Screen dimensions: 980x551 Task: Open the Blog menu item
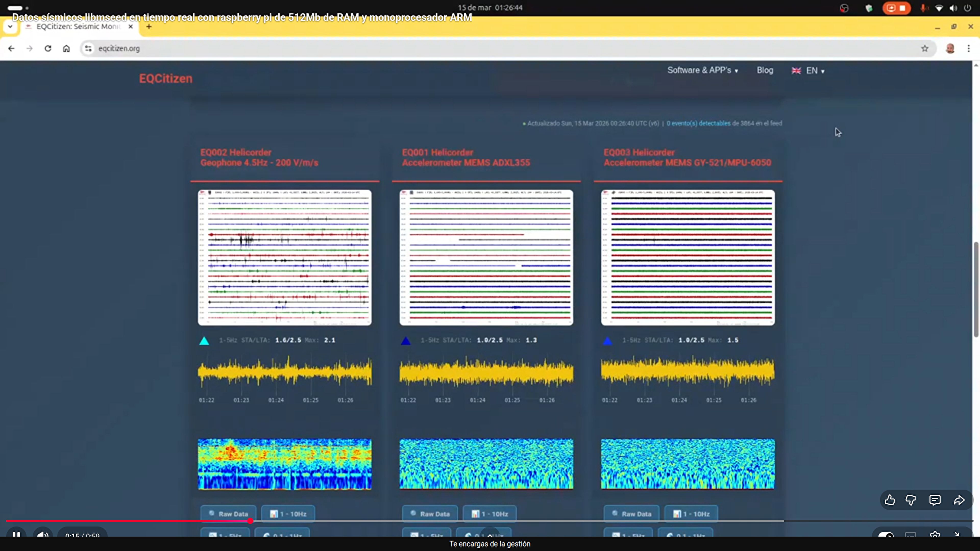(x=765, y=70)
